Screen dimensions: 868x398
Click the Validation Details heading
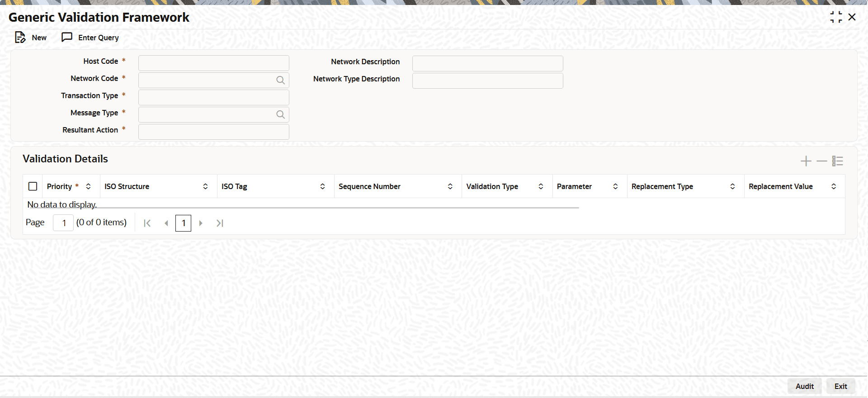point(65,159)
